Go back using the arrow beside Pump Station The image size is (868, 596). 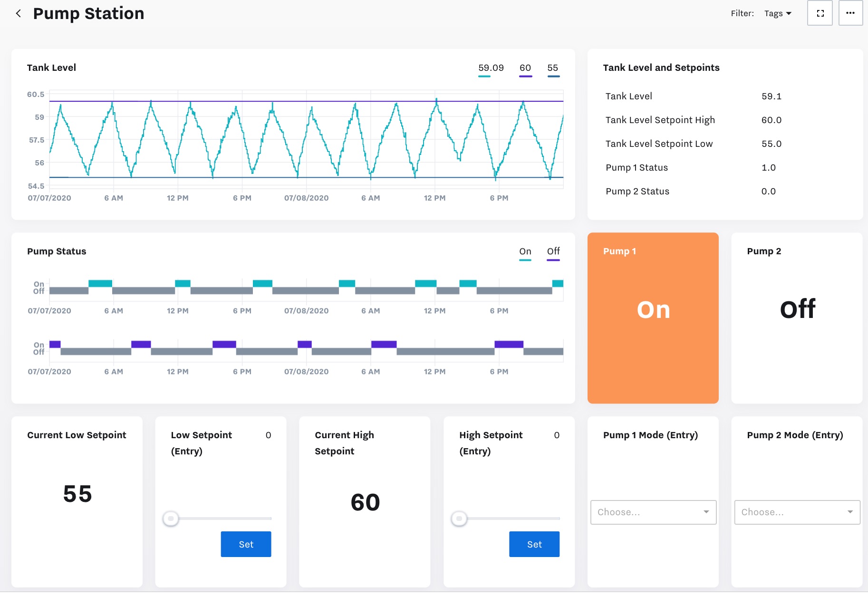19,13
